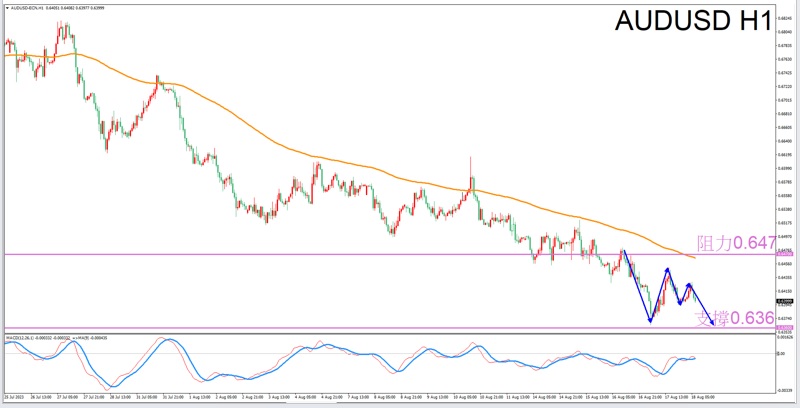Click the 7 Aug 13:00 time label
The height and width of the screenshot is (408, 800).
click(358, 397)
